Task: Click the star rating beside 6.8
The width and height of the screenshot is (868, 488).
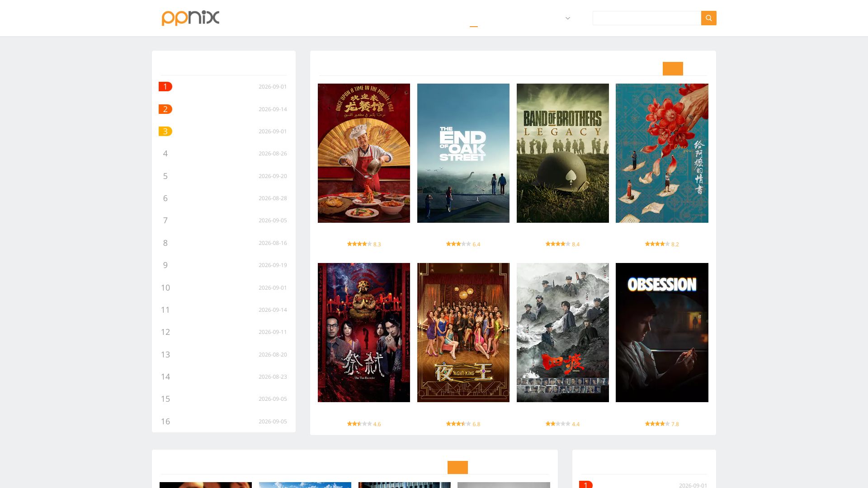Action: coord(458,424)
